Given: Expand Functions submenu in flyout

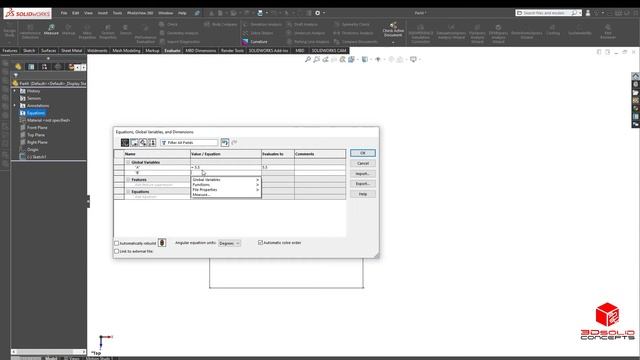Looking at the screenshot, I should click(226, 184).
